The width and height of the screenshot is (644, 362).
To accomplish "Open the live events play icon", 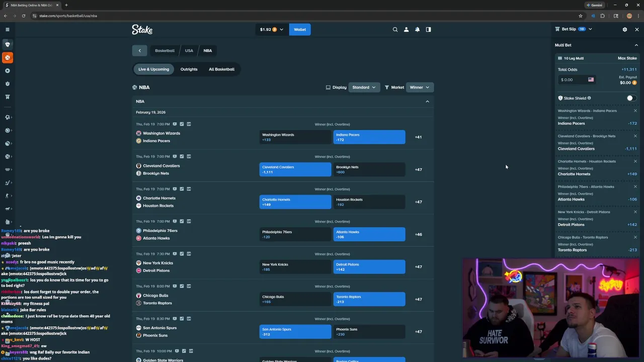I will click(x=7, y=71).
